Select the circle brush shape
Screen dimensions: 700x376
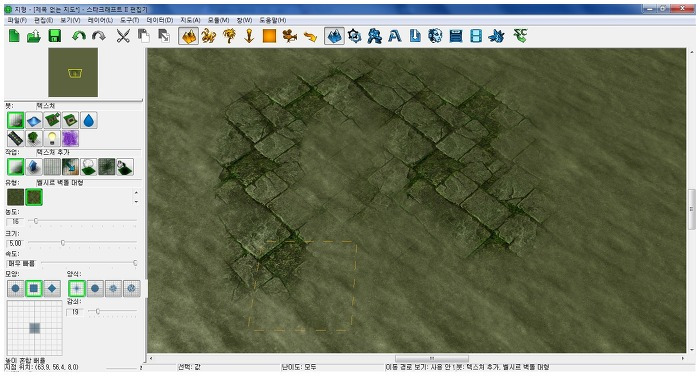(16, 288)
